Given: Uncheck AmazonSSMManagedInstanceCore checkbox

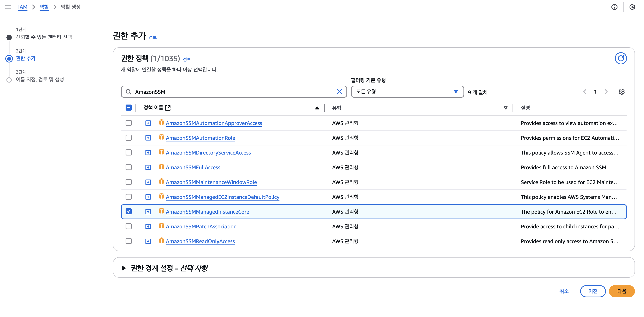Looking at the screenshot, I should coord(128,212).
